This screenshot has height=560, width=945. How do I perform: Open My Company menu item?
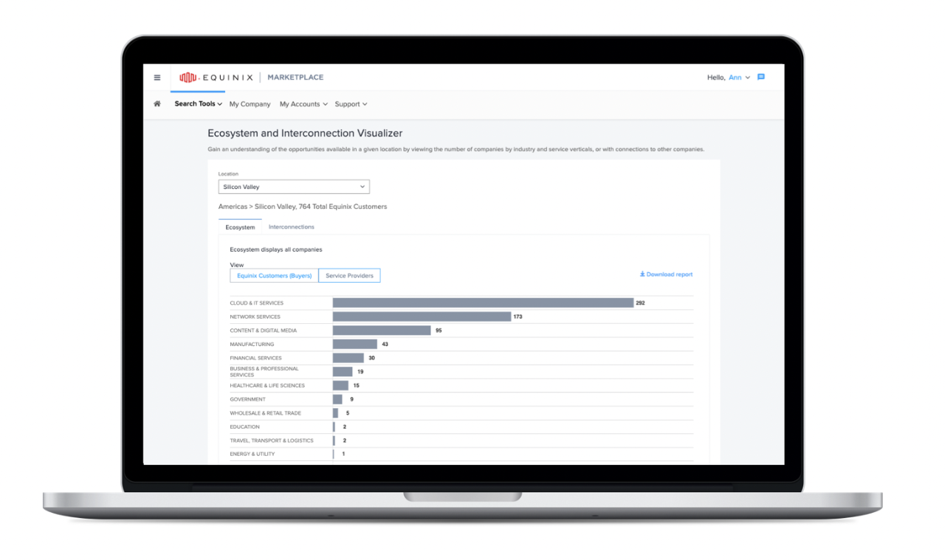[x=250, y=104]
